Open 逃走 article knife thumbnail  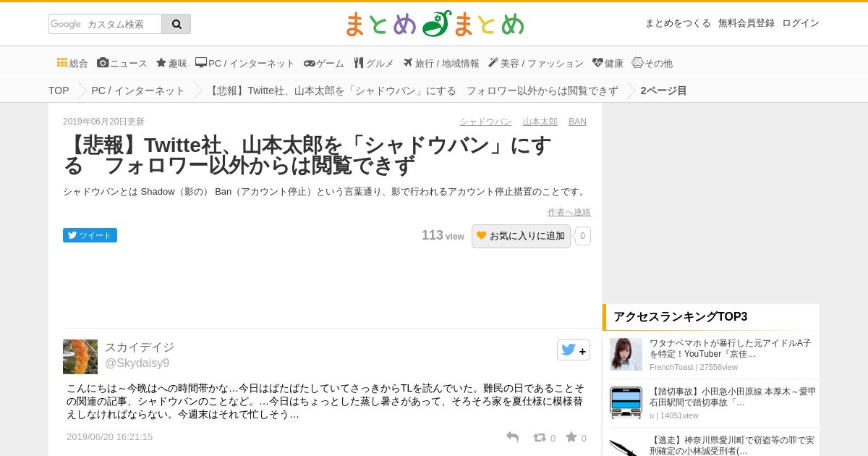(x=626, y=446)
